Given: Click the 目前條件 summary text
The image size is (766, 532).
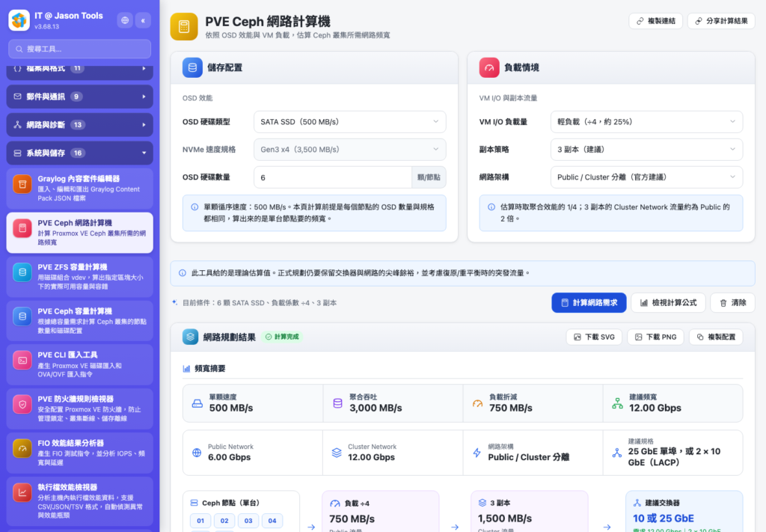Looking at the screenshot, I should coord(260,303).
